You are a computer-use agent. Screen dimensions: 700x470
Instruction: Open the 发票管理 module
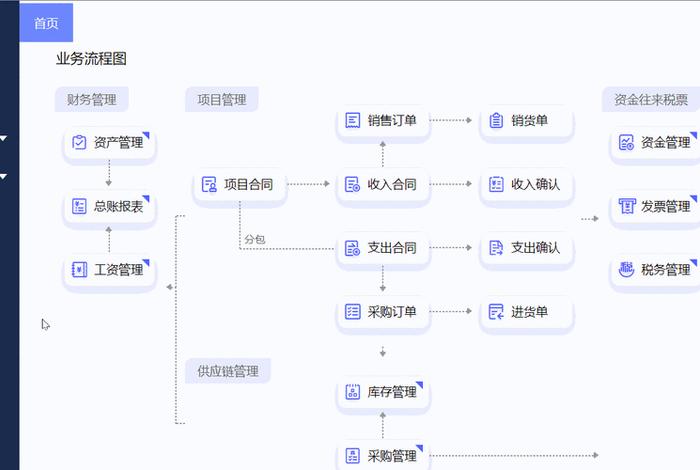tap(655, 207)
